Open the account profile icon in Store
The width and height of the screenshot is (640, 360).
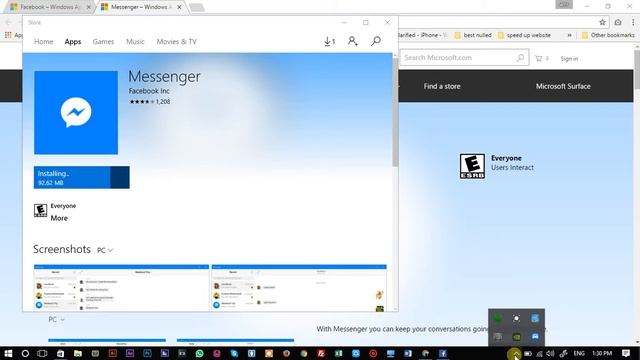pyautogui.click(x=352, y=41)
